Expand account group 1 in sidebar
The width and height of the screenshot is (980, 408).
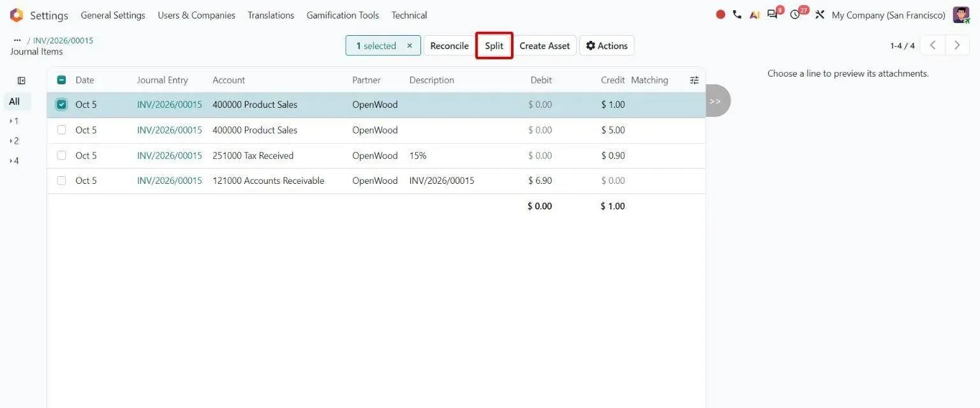(14, 121)
